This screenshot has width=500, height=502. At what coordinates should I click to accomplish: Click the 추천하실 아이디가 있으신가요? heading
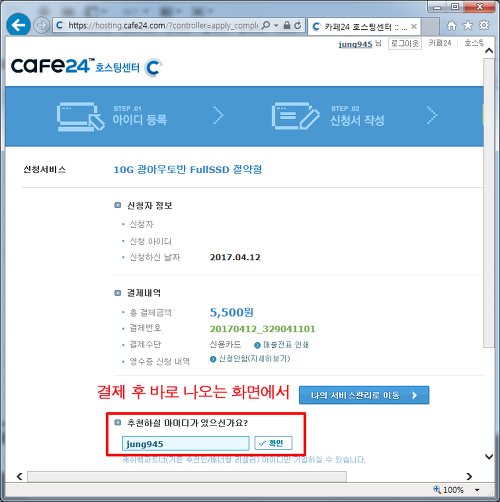187,423
